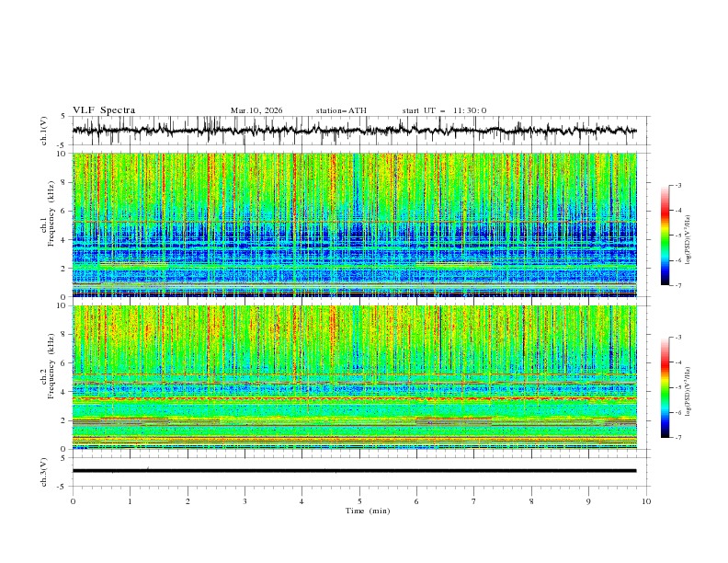Click the lower colorbar 'log(PSD)(V²/Hz)' label
The width and height of the screenshot is (728, 563).
pos(688,392)
